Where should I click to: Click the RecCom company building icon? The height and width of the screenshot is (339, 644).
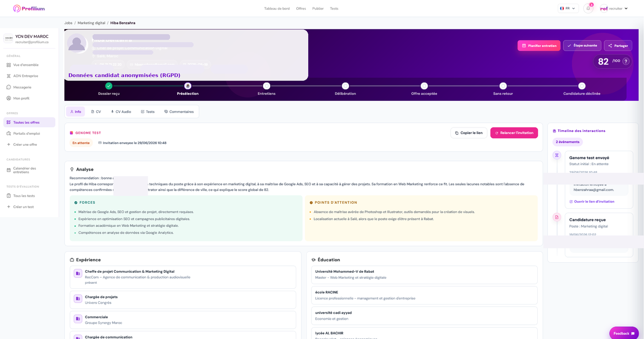78,273
